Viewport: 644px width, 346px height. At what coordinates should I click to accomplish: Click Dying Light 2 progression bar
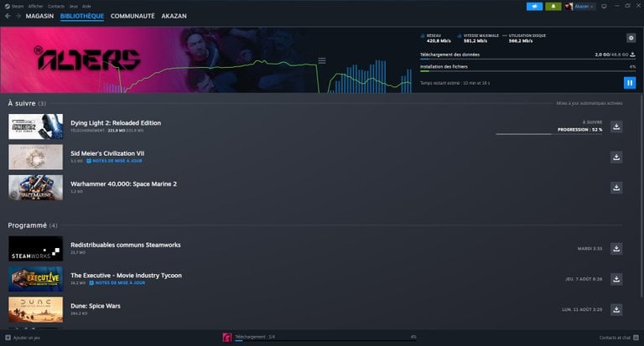pyautogui.click(x=549, y=134)
